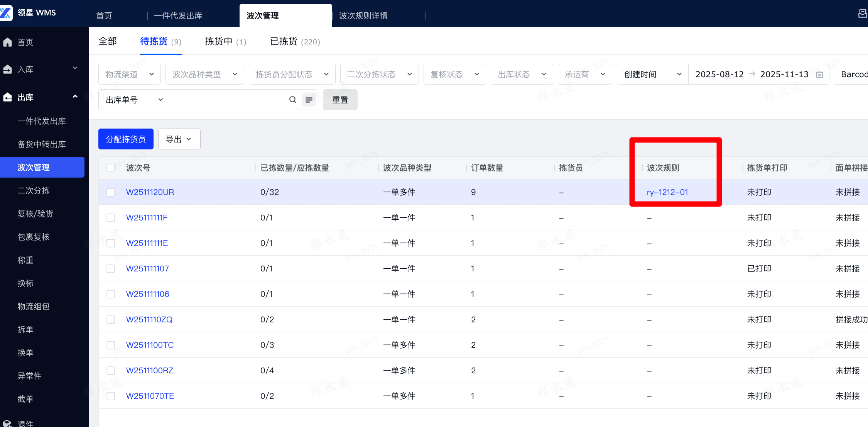Click the 出库单号 search input field
Screen dimensions: 868x427
[228, 100]
